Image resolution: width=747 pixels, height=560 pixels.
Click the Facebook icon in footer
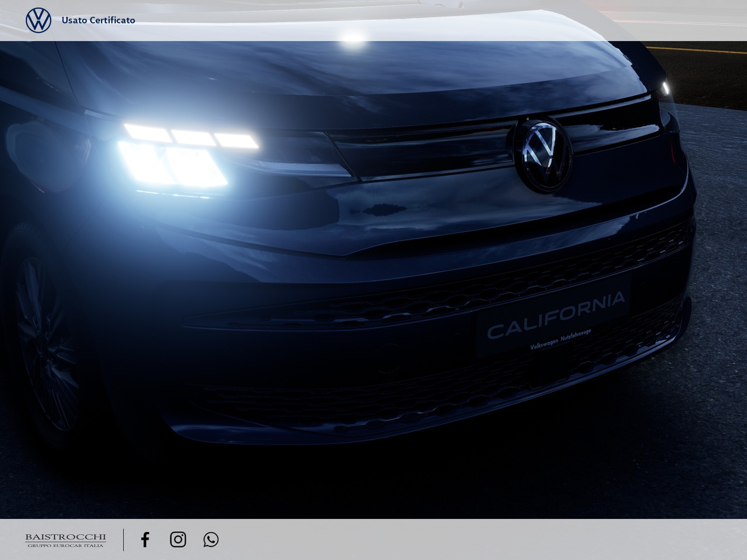[145, 539]
